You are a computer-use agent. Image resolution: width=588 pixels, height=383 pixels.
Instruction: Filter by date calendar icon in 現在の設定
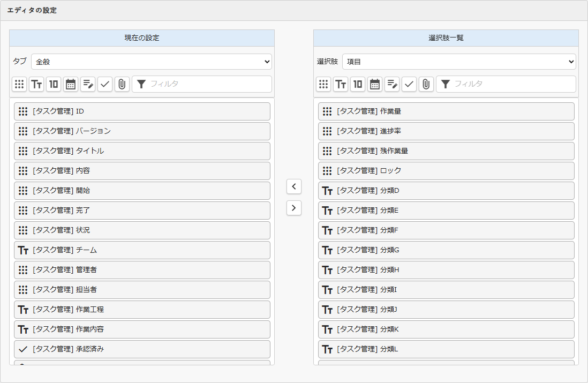71,84
